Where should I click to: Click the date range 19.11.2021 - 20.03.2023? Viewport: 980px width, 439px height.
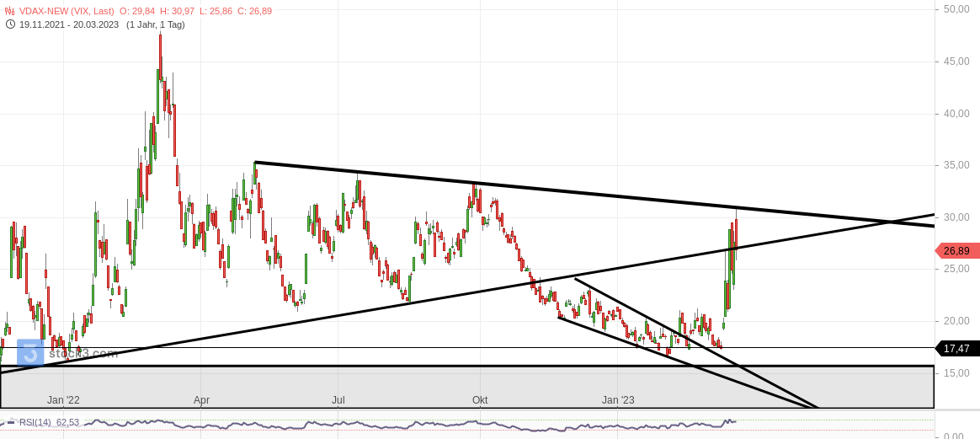(x=69, y=24)
